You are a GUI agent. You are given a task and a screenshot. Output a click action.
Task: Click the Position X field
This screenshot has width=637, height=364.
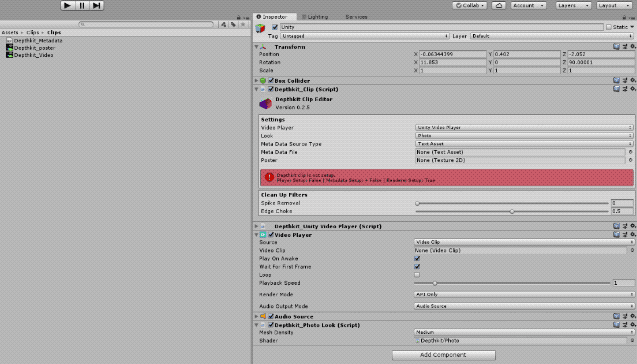pyautogui.click(x=453, y=54)
